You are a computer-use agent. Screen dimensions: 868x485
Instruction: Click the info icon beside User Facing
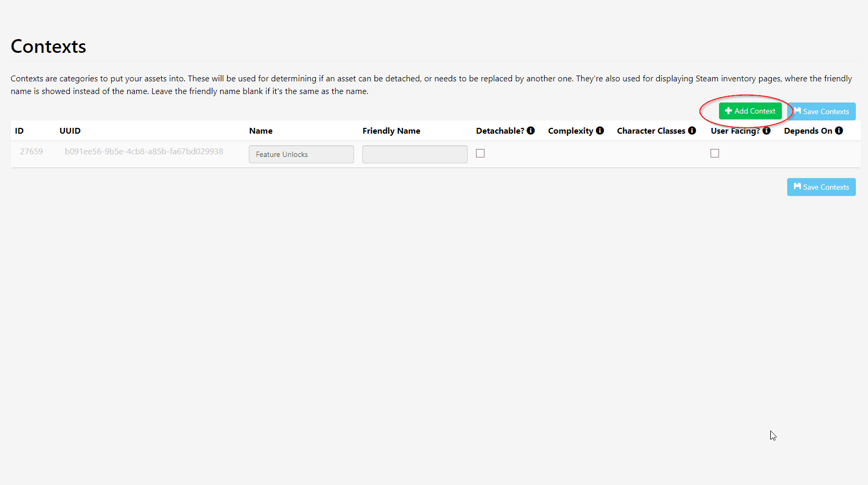click(x=766, y=130)
